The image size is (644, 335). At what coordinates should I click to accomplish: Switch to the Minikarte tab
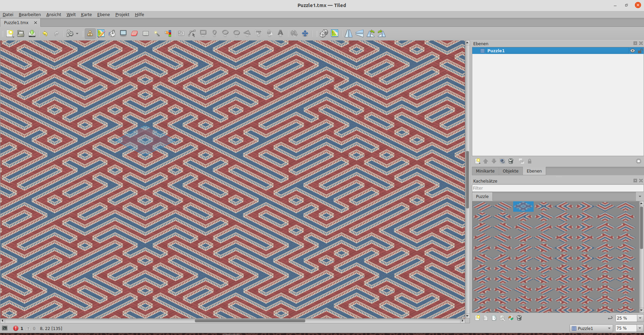click(485, 171)
